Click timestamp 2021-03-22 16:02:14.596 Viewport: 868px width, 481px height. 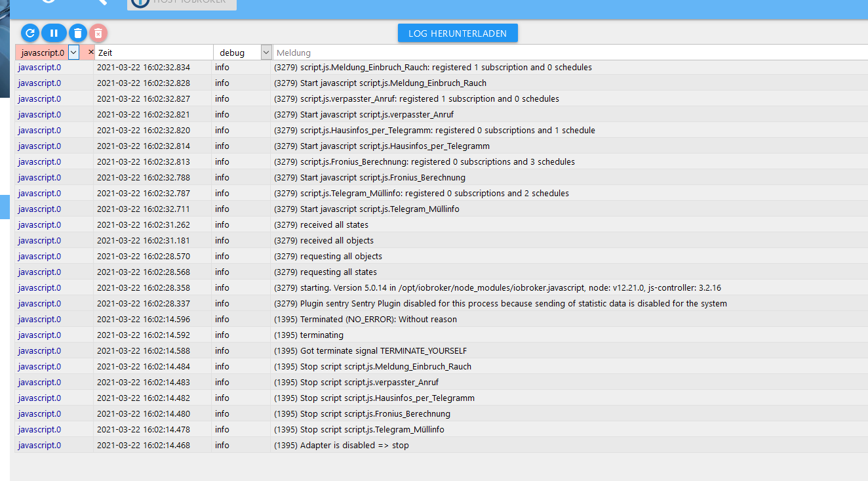[x=144, y=320]
